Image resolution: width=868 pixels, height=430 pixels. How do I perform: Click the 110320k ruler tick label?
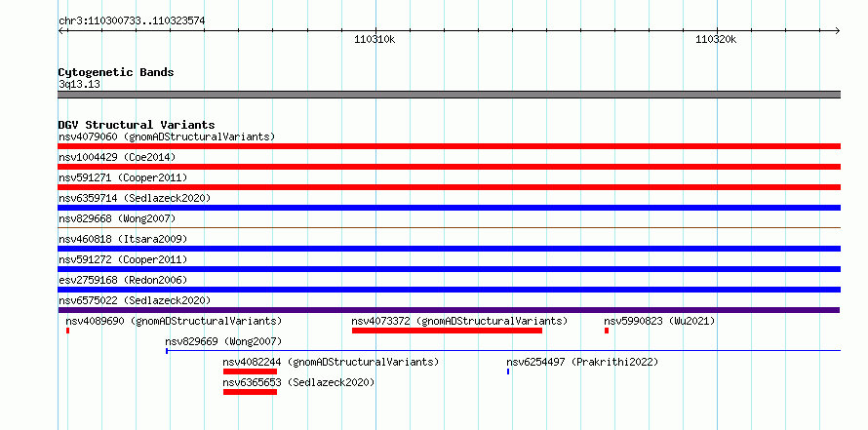tap(716, 39)
